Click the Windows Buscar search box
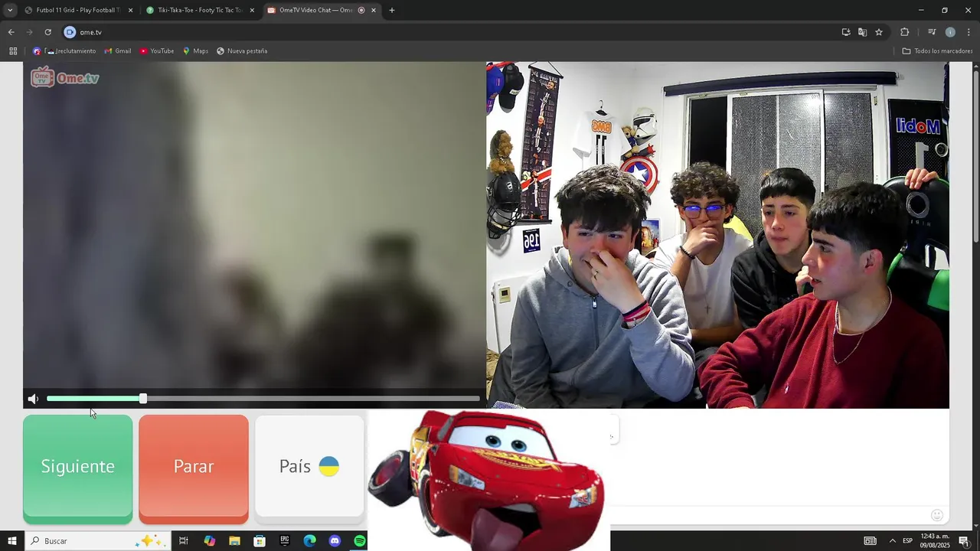This screenshot has height=551, width=980. point(97,541)
